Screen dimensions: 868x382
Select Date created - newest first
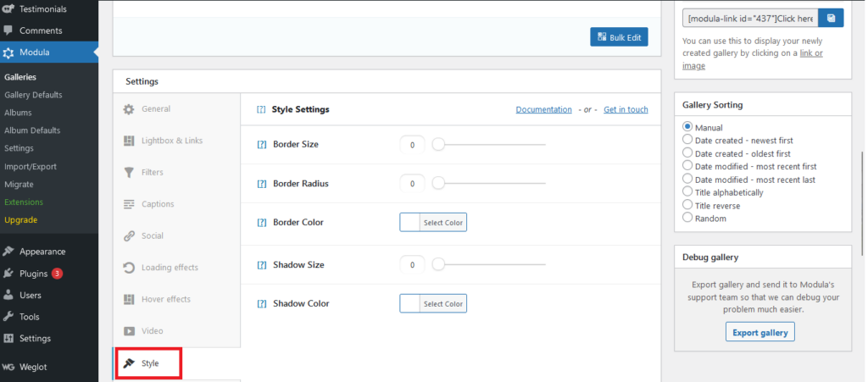point(687,140)
